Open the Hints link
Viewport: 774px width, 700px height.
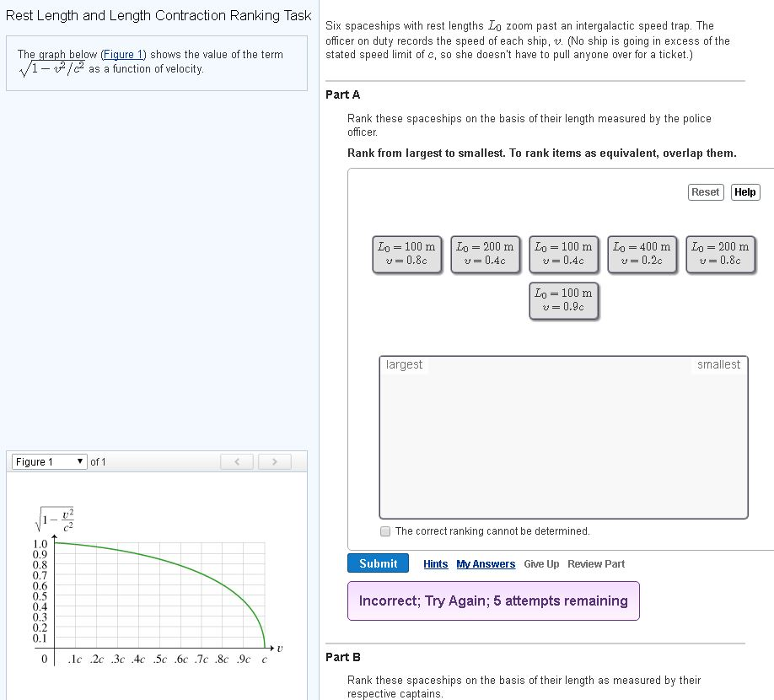[x=435, y=563]
